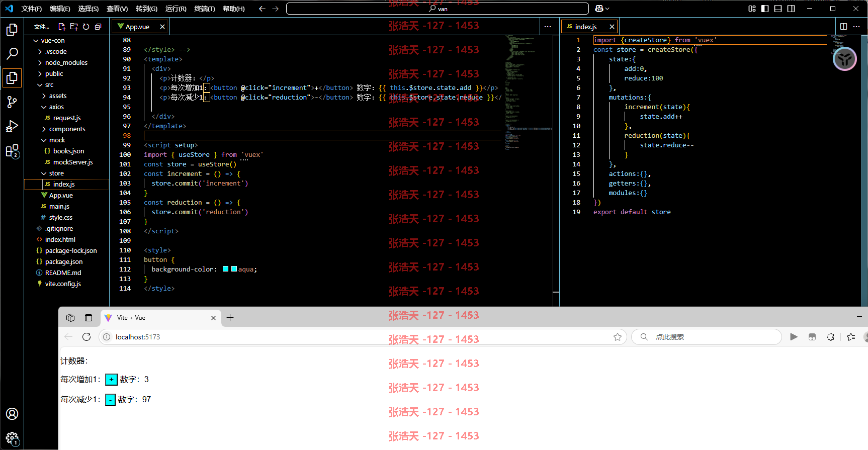Click the VS Code command center search
The width and height of the screenshot is (868, 450).
[437, 9]
